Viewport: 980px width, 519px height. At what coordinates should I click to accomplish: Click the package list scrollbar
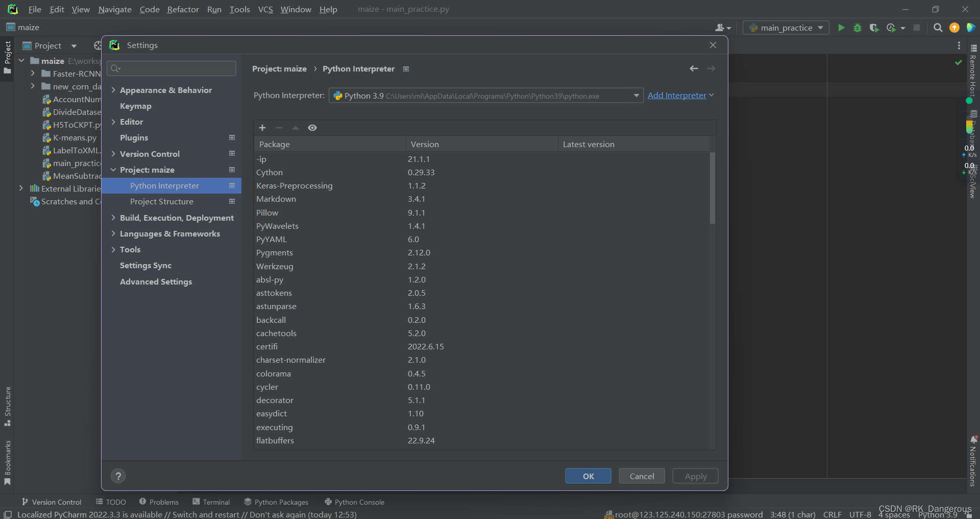point(712,188)
